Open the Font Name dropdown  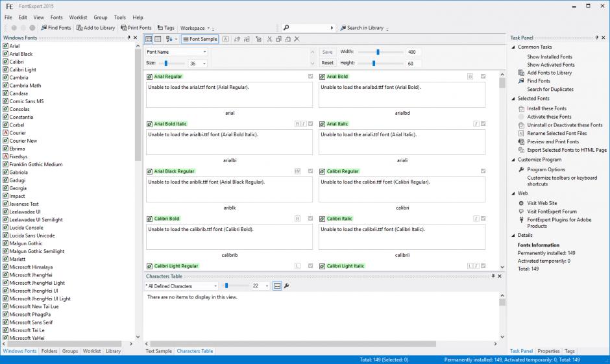click(177, 52)
